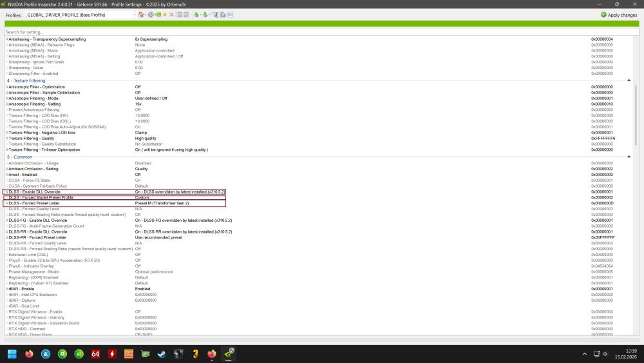Image resolution: width=644 pixels, height=363 pixels.
Task: Click the Search for setting field
Action: click(321, 32)
